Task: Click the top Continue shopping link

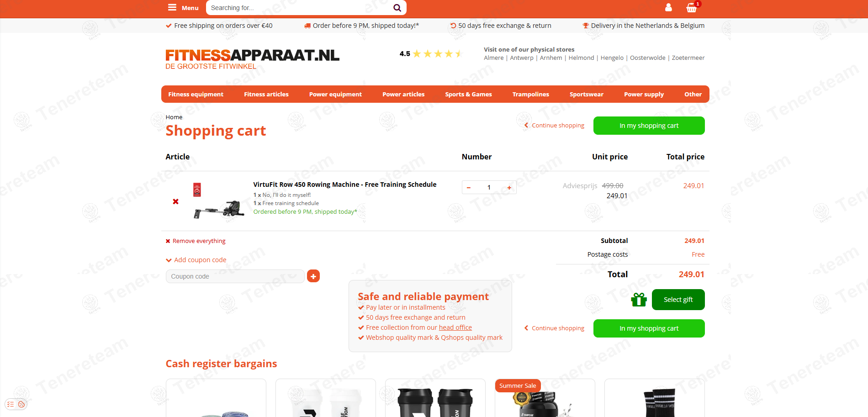Action: [554, 125]
